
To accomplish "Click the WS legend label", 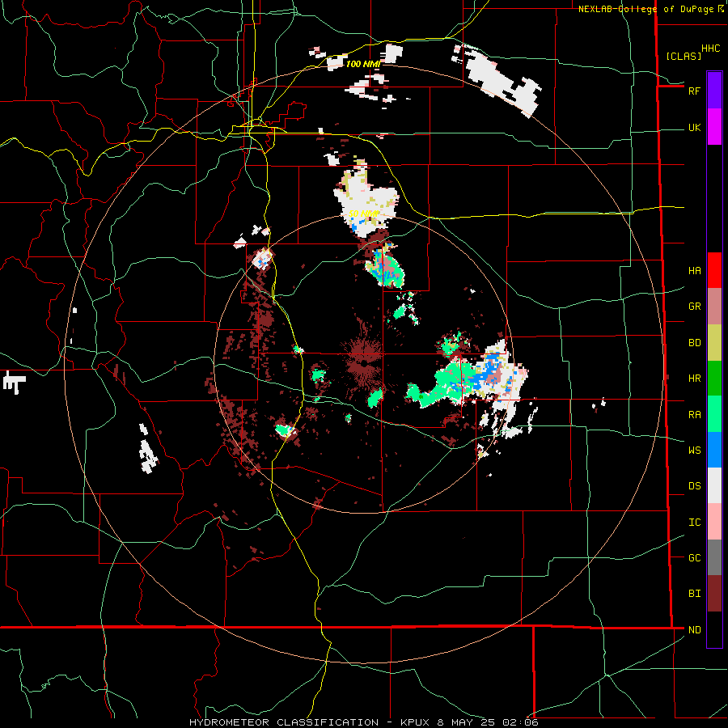I will pos(694,451).
